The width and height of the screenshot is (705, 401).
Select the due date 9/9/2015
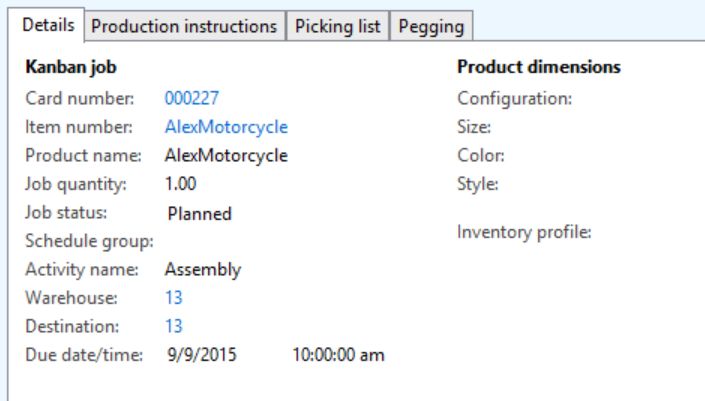pyautogui.click(x=203, y=355)
